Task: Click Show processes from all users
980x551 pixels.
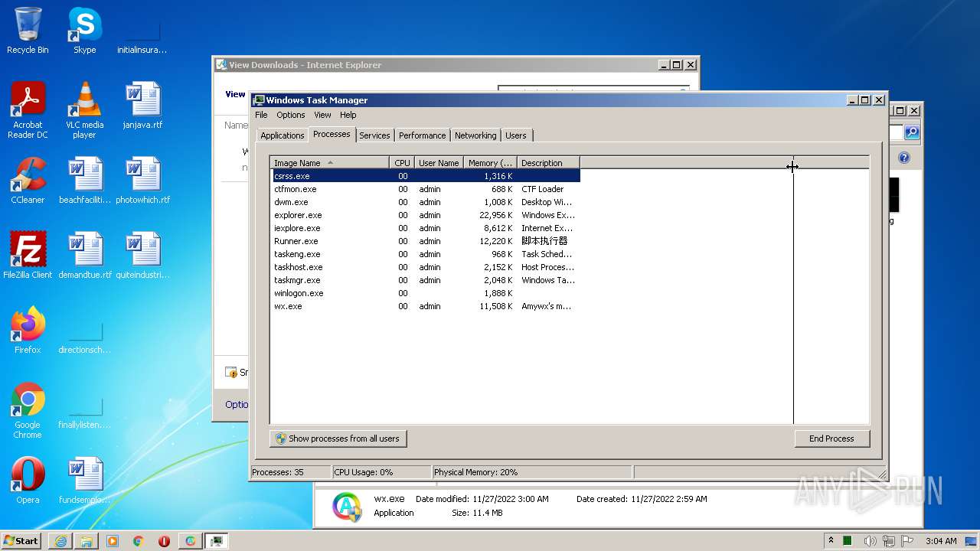Action: tap(338, 439)
